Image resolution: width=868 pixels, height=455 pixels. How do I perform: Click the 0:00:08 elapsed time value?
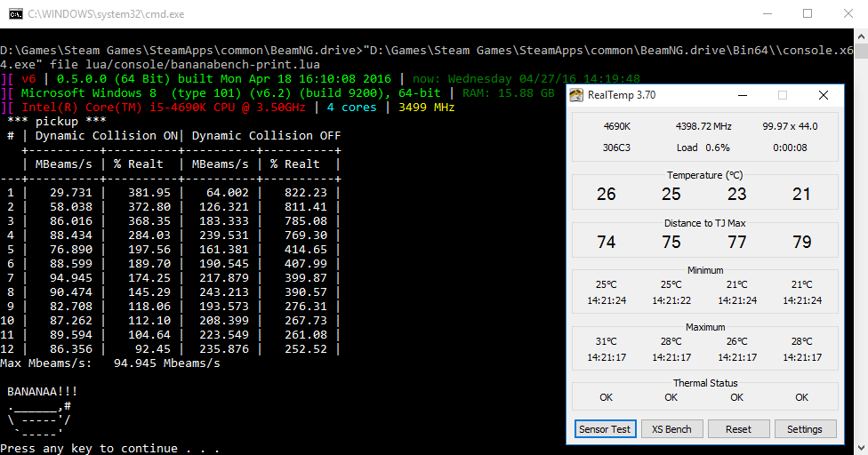pyautogui.click(x=790, y=148)
